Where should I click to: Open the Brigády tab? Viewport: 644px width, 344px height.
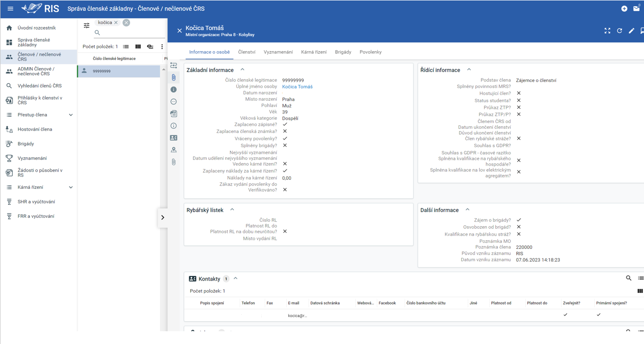point(343,52)
